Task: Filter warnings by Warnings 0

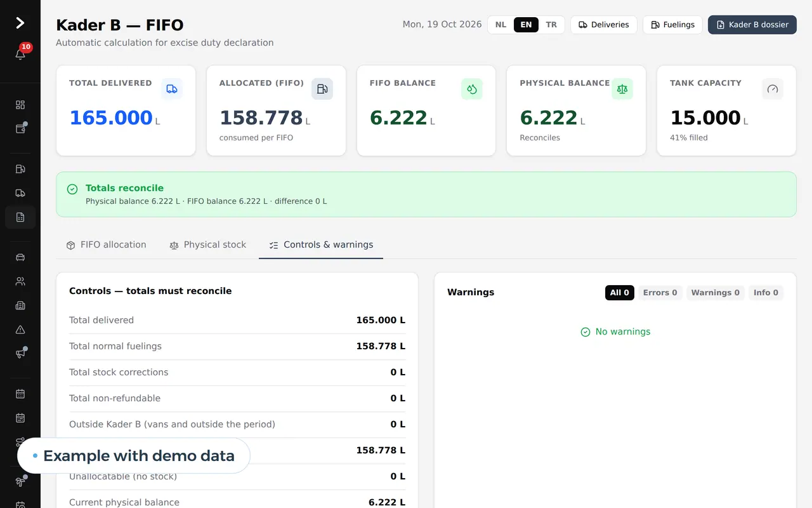Action: pos(716,293)
